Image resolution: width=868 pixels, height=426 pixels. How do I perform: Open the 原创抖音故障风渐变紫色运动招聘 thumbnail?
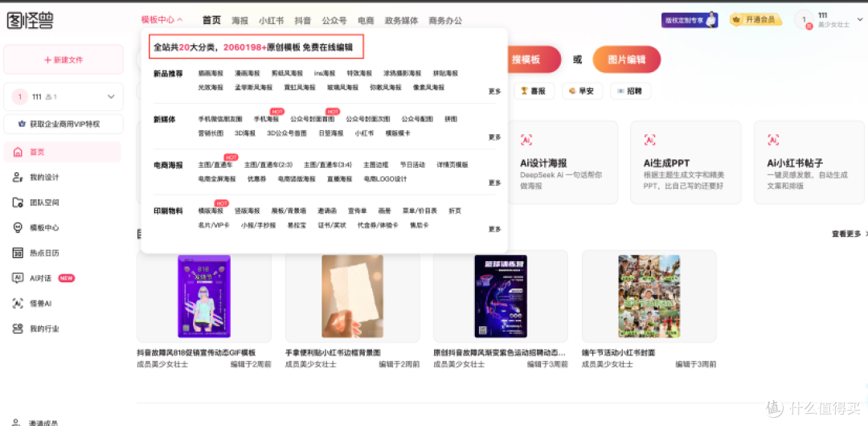(501, 297)
